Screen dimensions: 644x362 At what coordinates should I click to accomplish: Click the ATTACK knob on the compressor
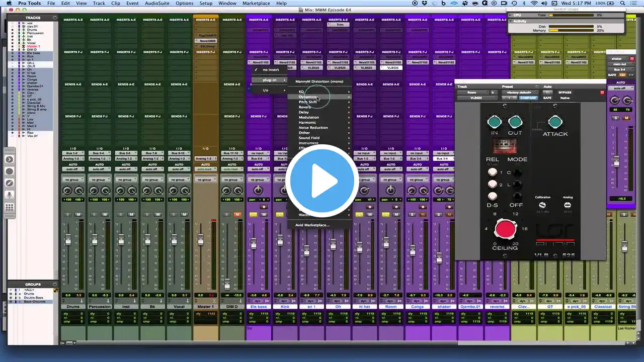(555, 122)
